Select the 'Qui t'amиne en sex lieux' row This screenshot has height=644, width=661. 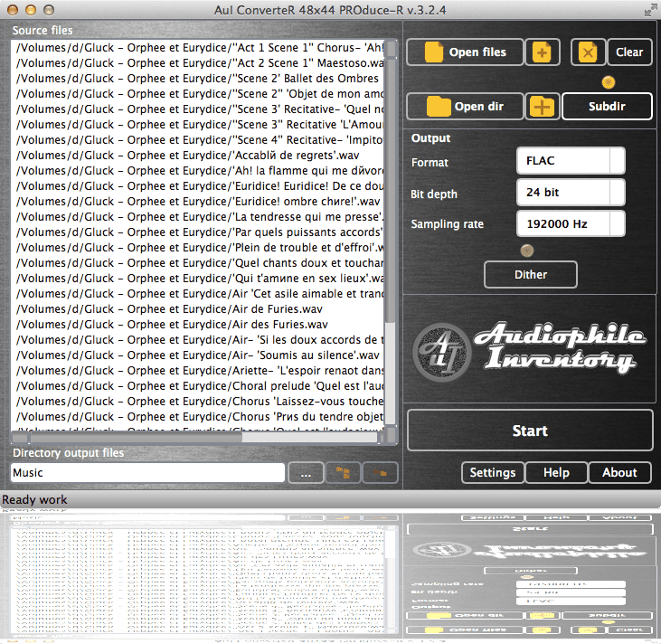pos(197,279)
